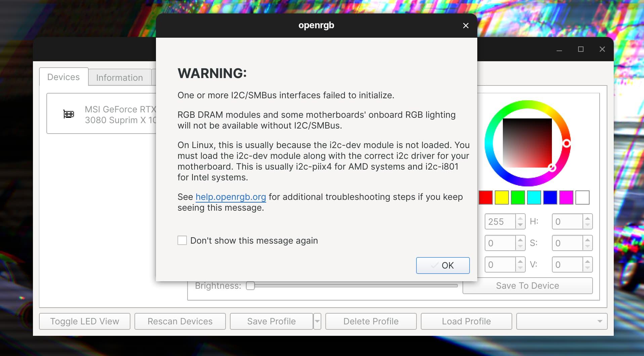Click the Rescan Devices button
This screenshot has width=644, height=356.
pyautogui.click(x=180, y=321)
